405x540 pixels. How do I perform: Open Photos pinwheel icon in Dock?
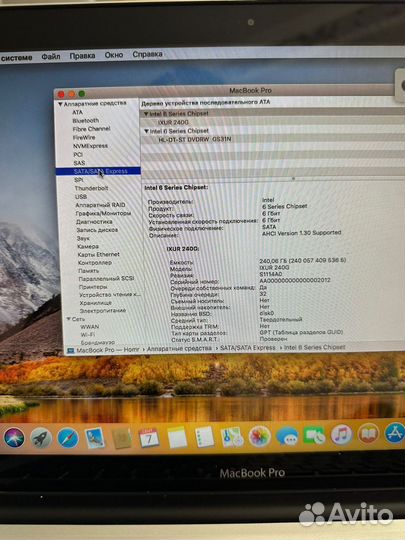[259, 437]
